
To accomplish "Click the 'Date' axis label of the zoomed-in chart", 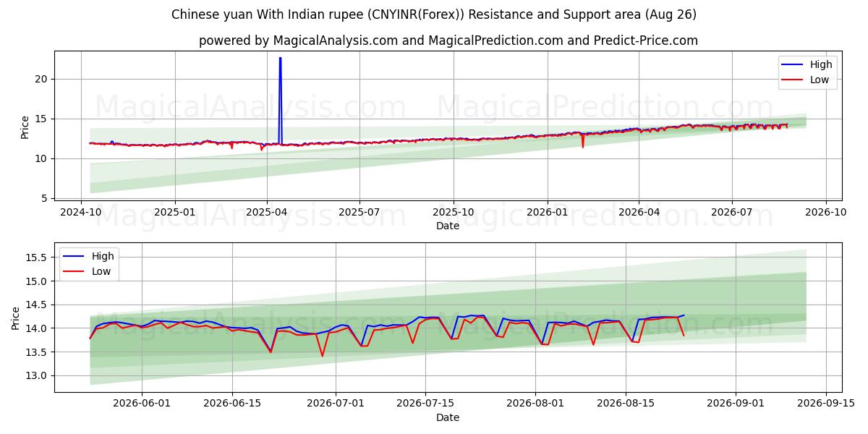I will (x=448, y=417).
